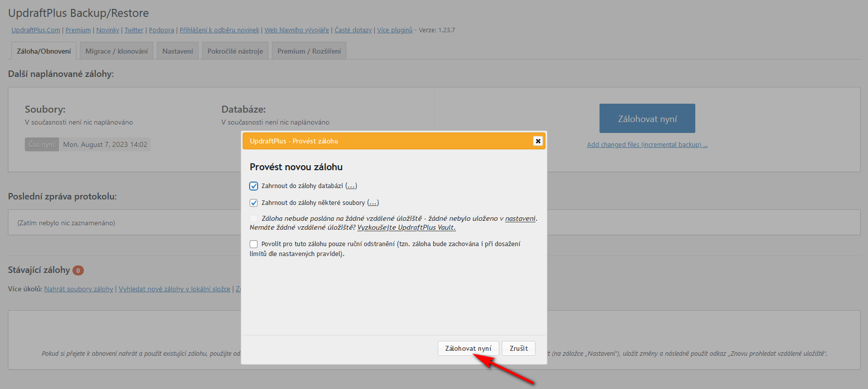Click Zálohovat nyní button in dialog

[x=468, y=348]
